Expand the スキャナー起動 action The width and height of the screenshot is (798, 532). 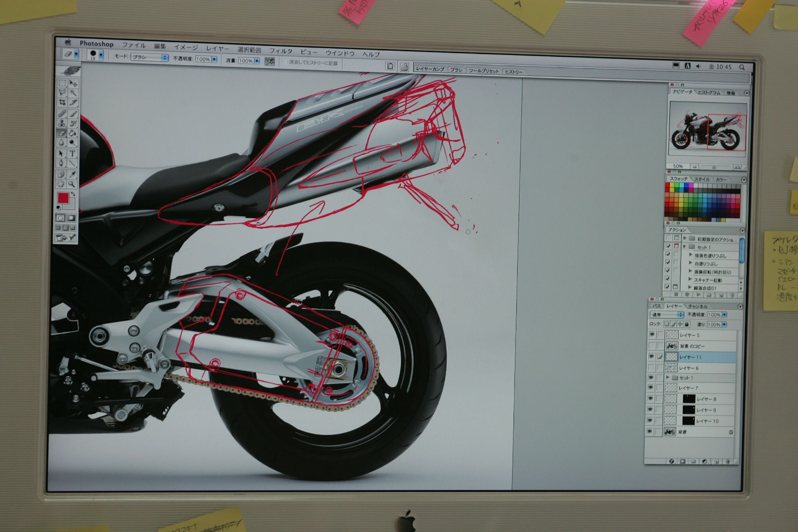click(x=690, y=279)
